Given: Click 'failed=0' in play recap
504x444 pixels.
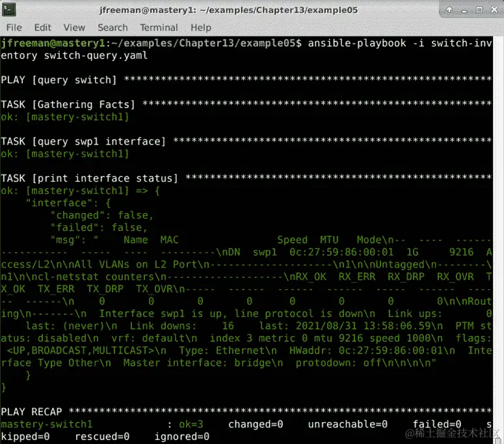Looking at the screenshot, I should pyautogui.click(x=437, y=424).
